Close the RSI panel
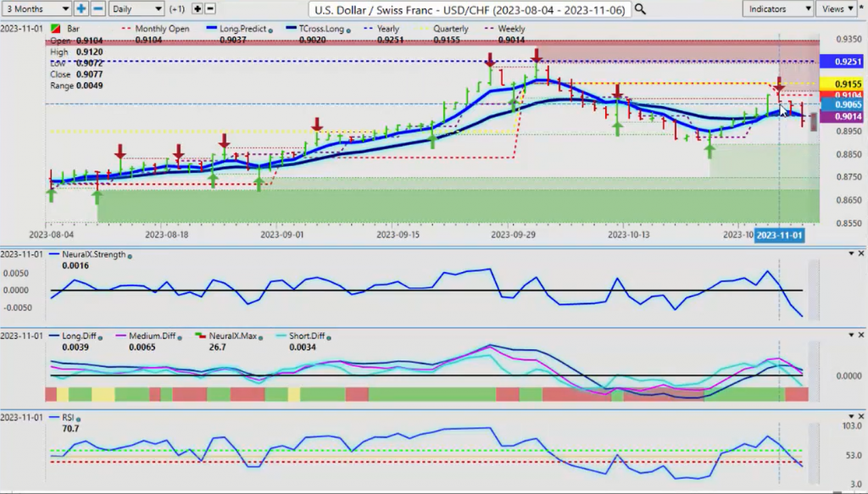Viewport: 868px width, 494px height. coord(861,416)
